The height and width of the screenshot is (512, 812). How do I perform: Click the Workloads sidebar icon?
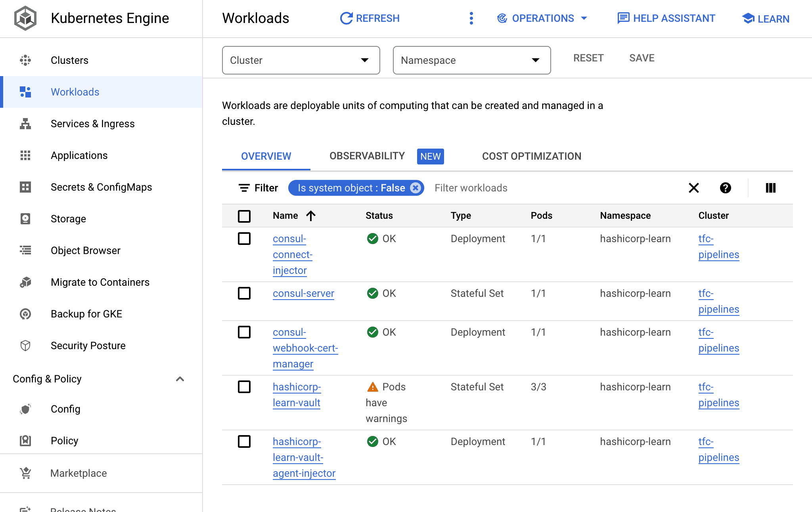tap(26, 92)
